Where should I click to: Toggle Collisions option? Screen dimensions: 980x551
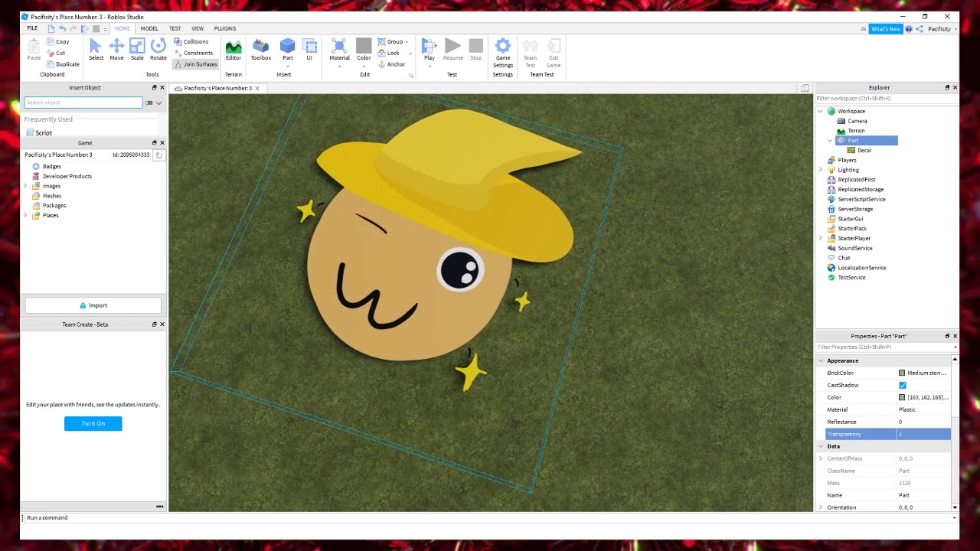(x=191, y=42)
